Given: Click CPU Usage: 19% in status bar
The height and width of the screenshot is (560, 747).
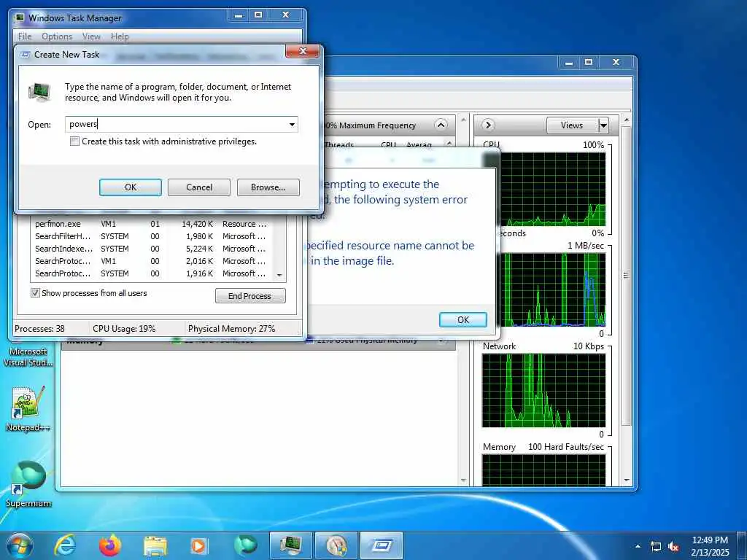Looking at the screenshot, I should click(124, 329).
